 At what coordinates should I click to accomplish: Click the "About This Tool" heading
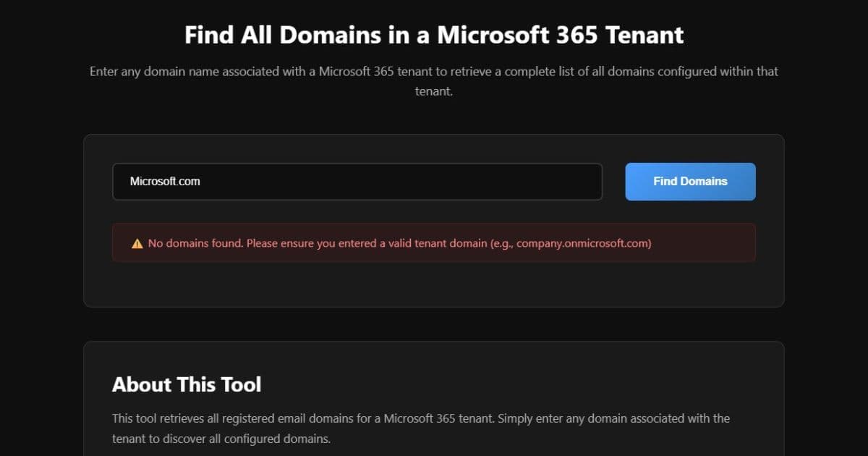[186, 384]
